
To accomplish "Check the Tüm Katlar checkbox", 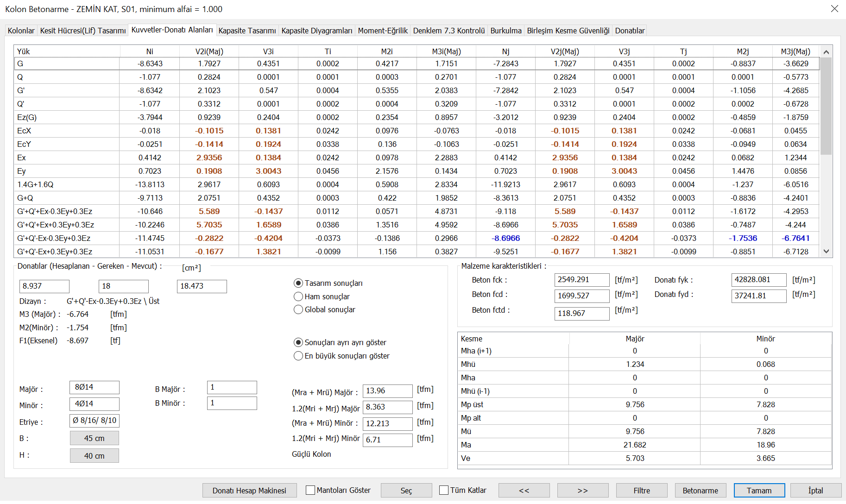I will pyautogui.click(x=444, y=490).
